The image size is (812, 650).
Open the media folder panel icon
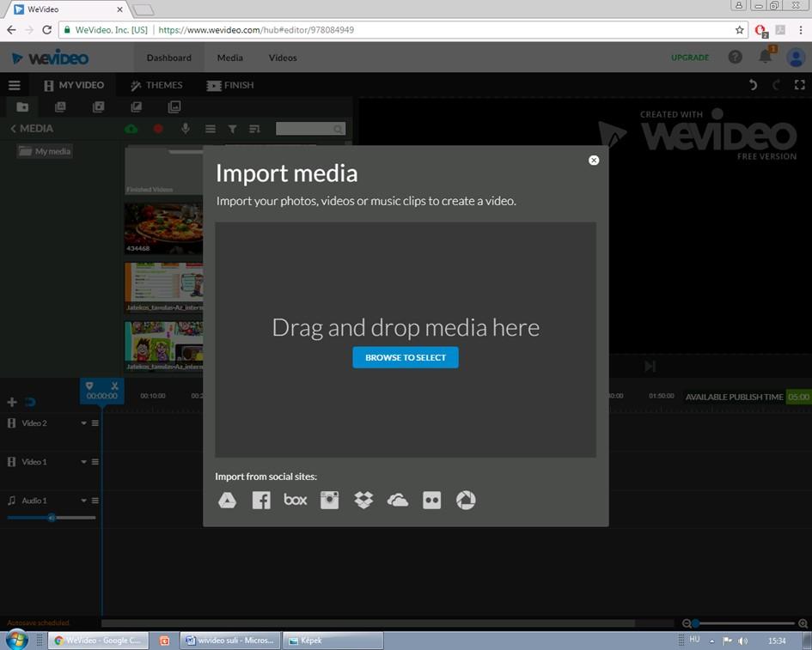pyautogui.click(x=22, y=107)
